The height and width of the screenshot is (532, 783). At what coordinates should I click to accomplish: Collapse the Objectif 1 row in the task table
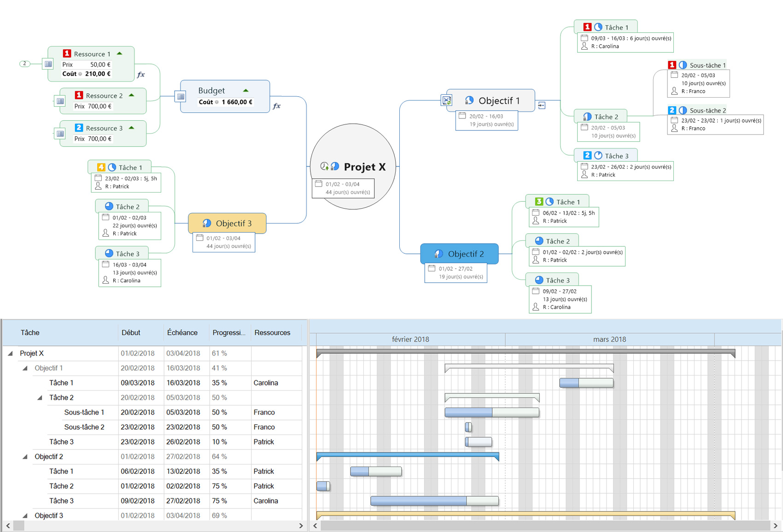point(25,368)
